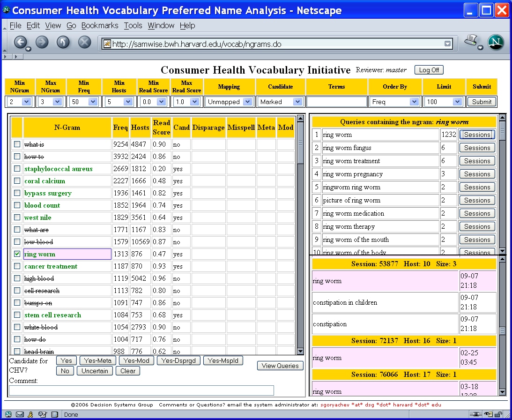Check the coral calcium row checkbox
Image resolution: width=512 pixels, height=420 pixels.
[17, 181]
